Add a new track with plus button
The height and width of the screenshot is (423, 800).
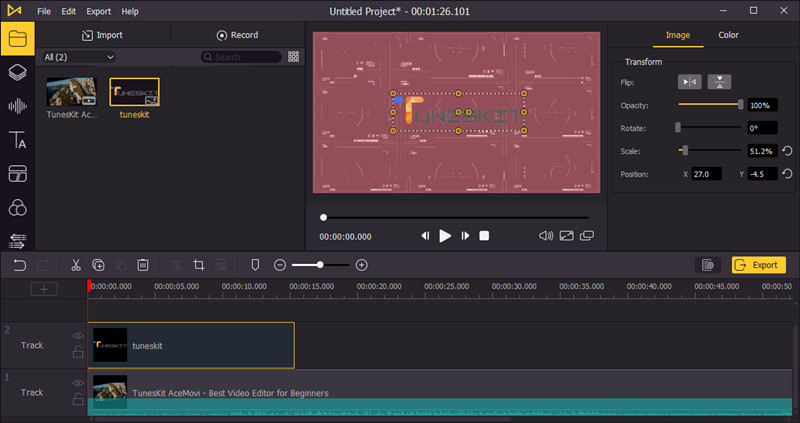44,289
